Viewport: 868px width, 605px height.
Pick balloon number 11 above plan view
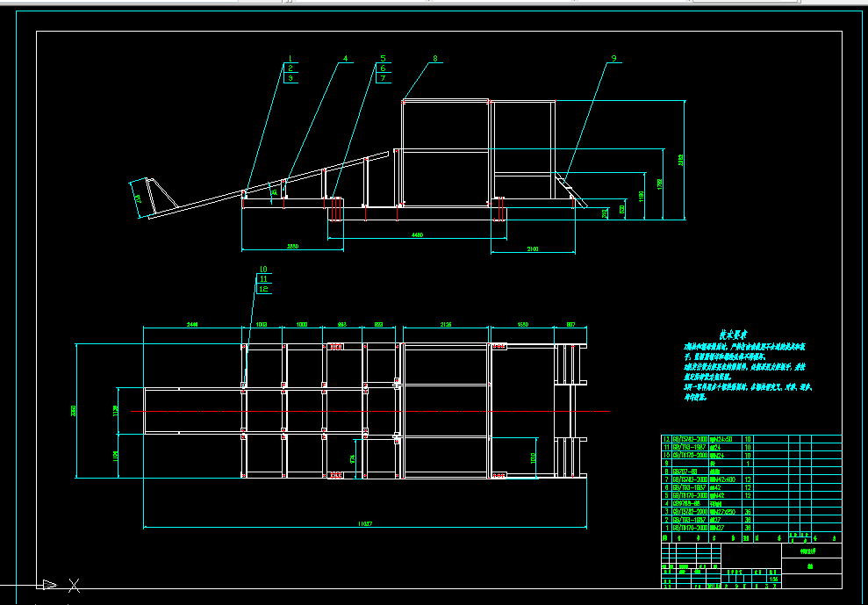coord(263,278)
